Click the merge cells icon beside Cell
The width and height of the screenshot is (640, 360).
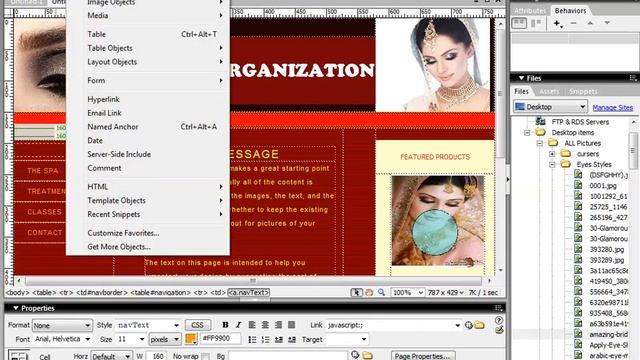18,355
